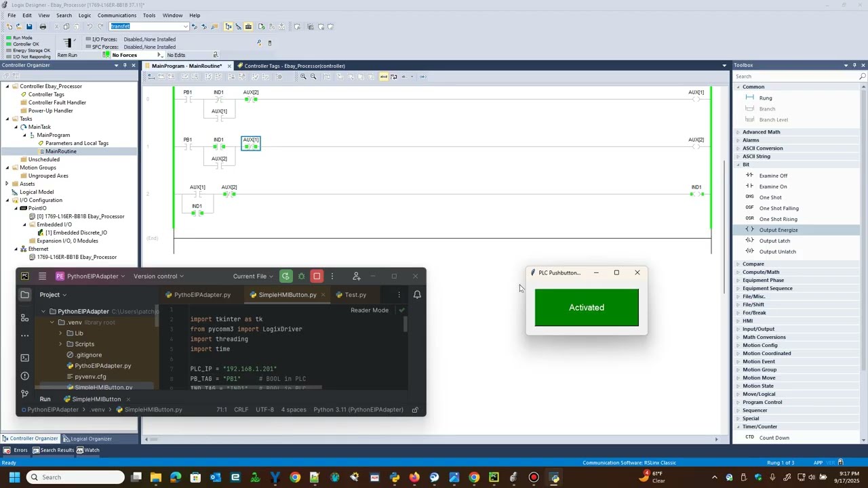
Task: Select AUX[1] contact on rung 1
Action: point(251,143)
